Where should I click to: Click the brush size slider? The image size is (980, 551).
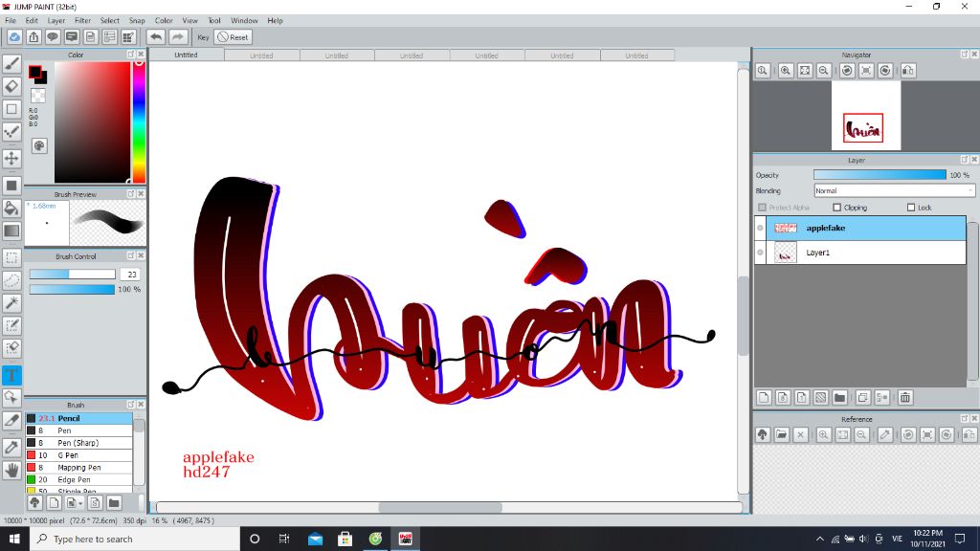[x=72, y=275]
